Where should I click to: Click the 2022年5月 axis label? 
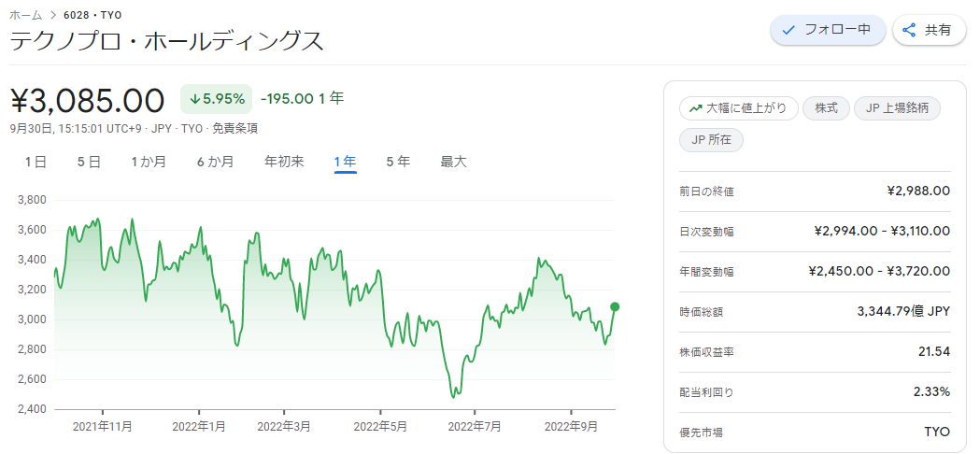pyautogui.click(x=380, y=427)
